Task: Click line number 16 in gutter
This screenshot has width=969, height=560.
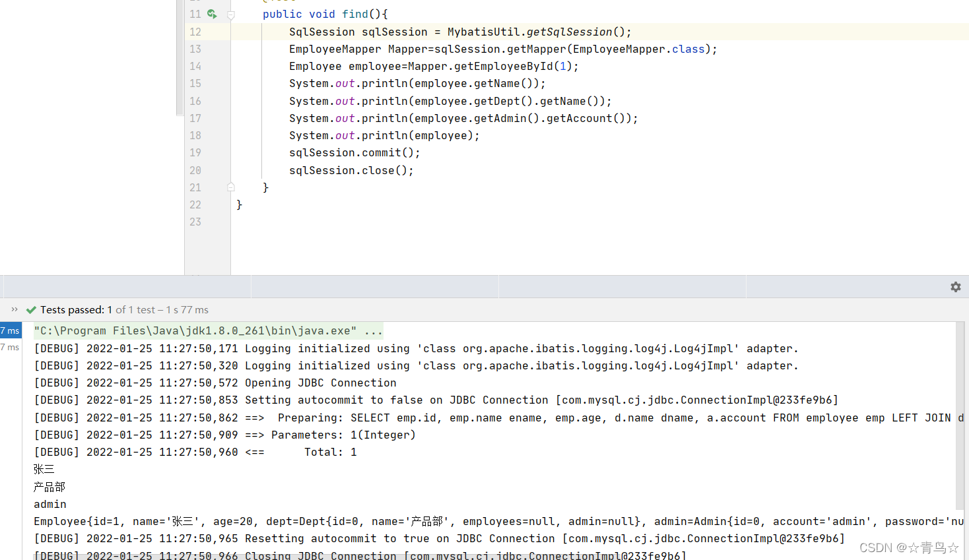Action: pyautogui.click(x=195, y=101)
